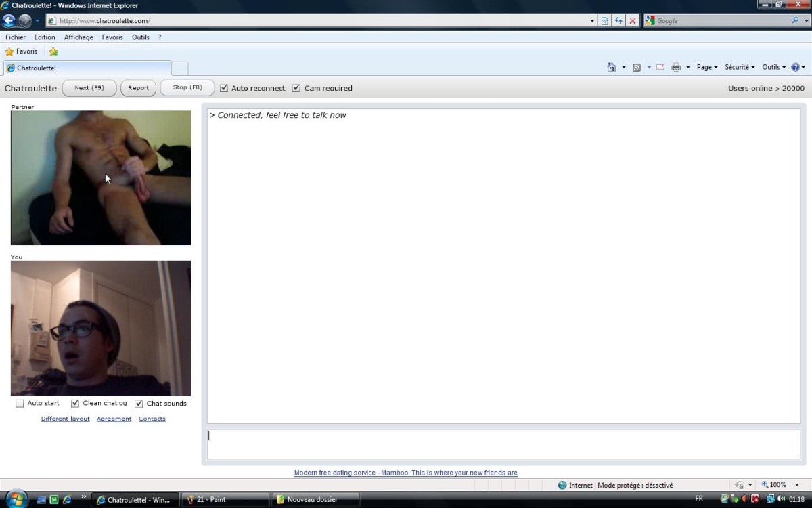Add page to the favorites bar icon

53,52
